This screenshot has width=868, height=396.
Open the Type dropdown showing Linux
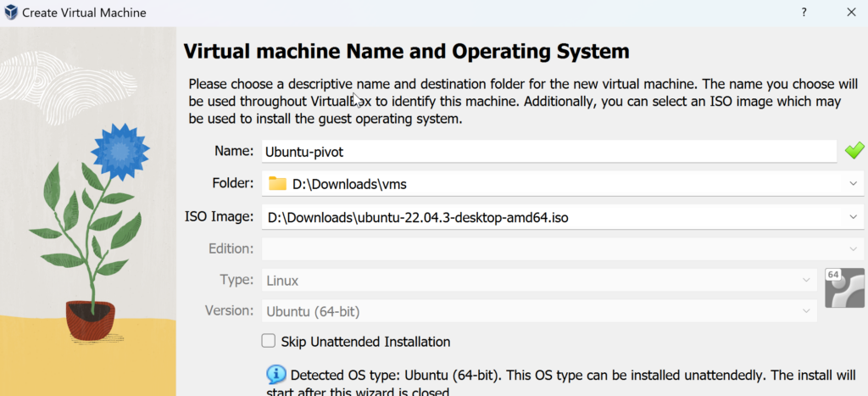tap(539, 280)
